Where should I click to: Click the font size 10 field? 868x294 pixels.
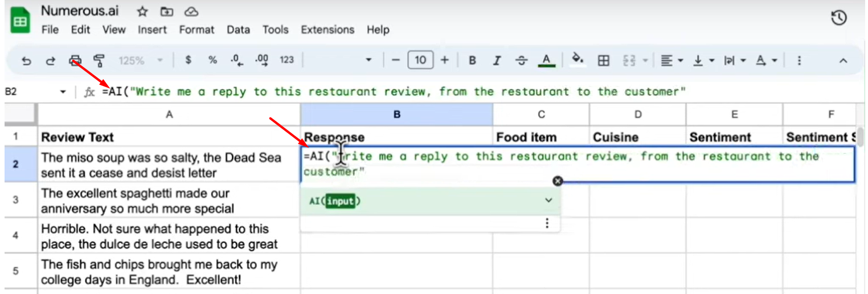pyautogui.click(x=420, y=60)
